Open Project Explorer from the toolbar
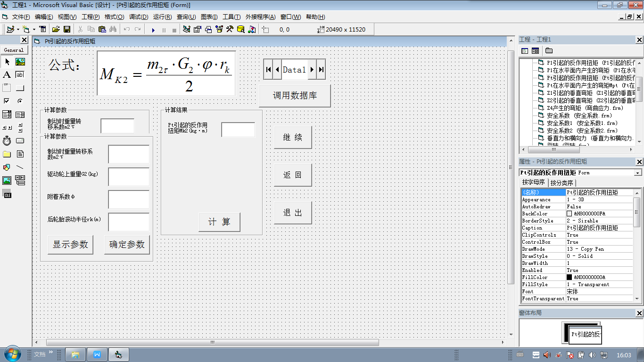Image resolution: width=644 pixels, height=362 pixels. (x=187, y=29)
